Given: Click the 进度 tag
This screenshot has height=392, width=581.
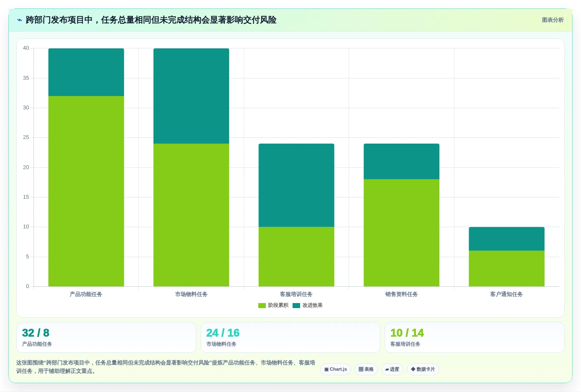Looking at the screenshot, I should [392, 369].
